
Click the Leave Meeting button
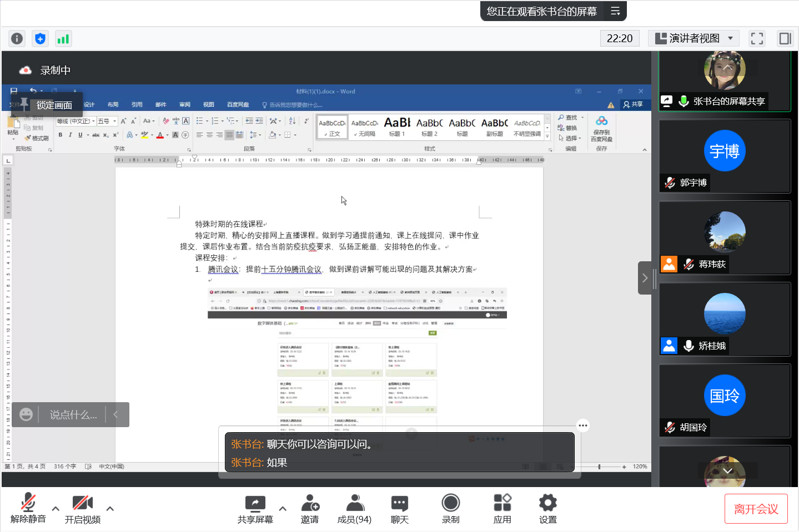(x=756, y=509)
